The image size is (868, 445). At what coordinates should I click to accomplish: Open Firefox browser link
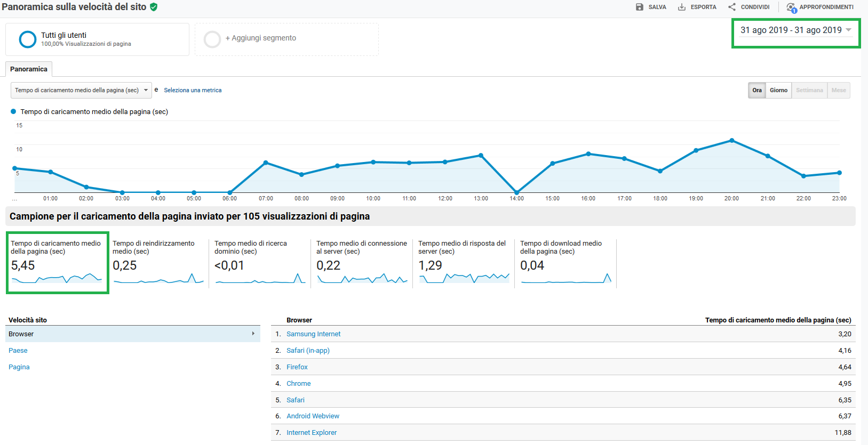click(x=297, y=367)
